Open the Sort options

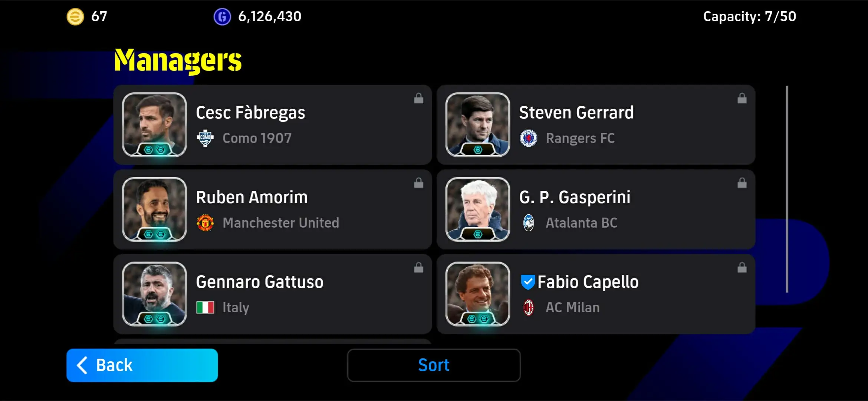(x=434, y=365)
